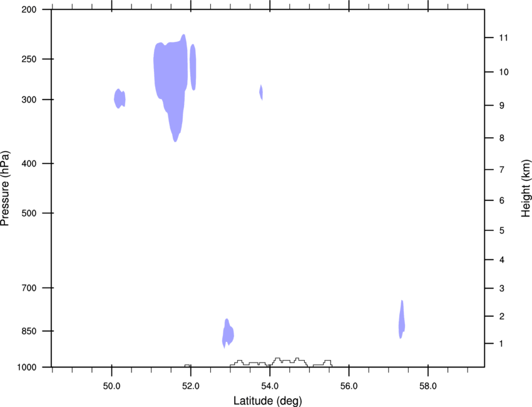
Task: Select the narrow blue contour near 52.0 latitude, 250 hPa
Action: (x=193, y=67)
